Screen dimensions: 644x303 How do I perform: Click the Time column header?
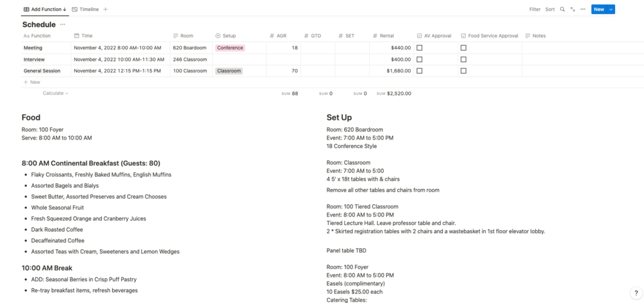[x=87, y=36]
